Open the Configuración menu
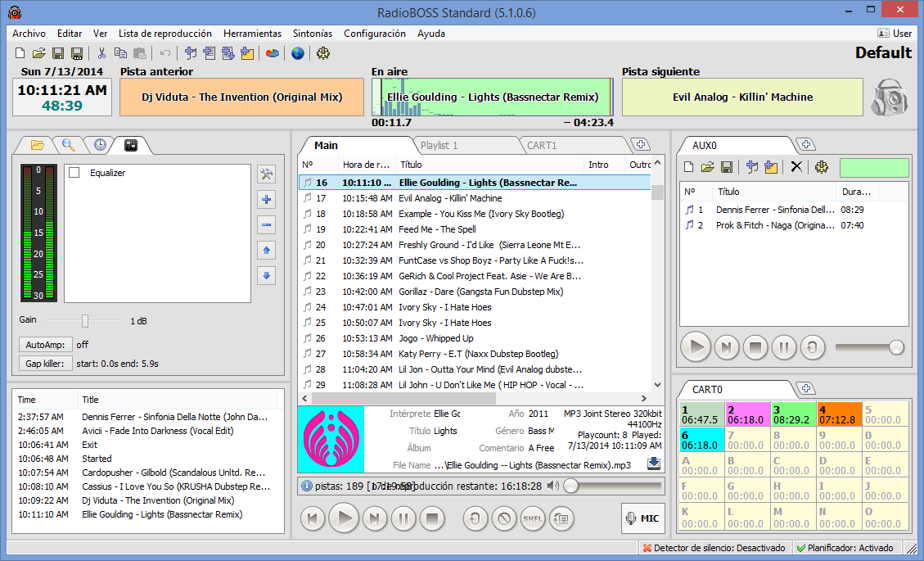The image size is (924, 561). pyautogui.click(x=375, y=34)
